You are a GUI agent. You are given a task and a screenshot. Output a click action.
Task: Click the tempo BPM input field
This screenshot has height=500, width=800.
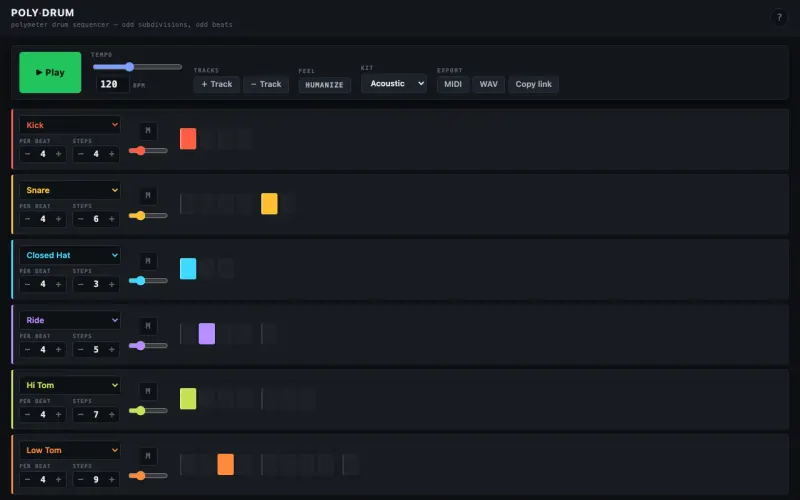(x=112, y=84)
